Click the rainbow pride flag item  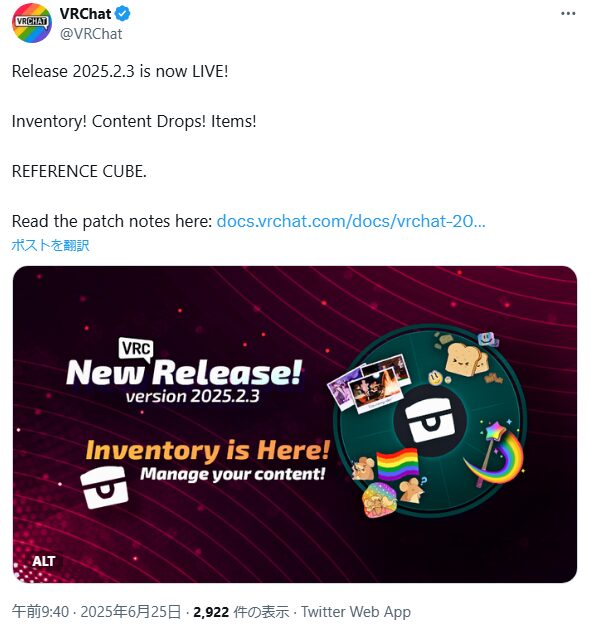pos(397,464)
